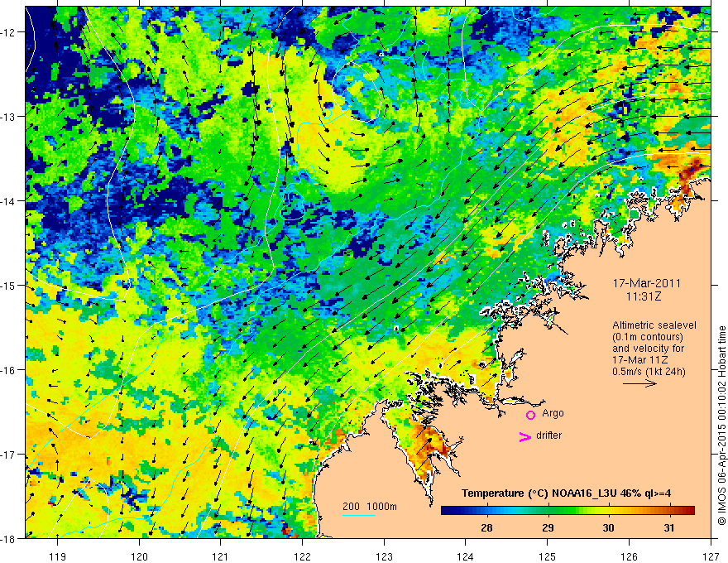728x563 pixels.
Task: Click the '120' longitude axis label
Action: pos(139,556)
